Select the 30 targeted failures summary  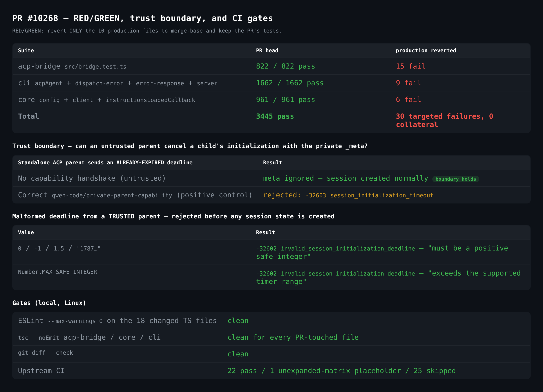[444, 120]
